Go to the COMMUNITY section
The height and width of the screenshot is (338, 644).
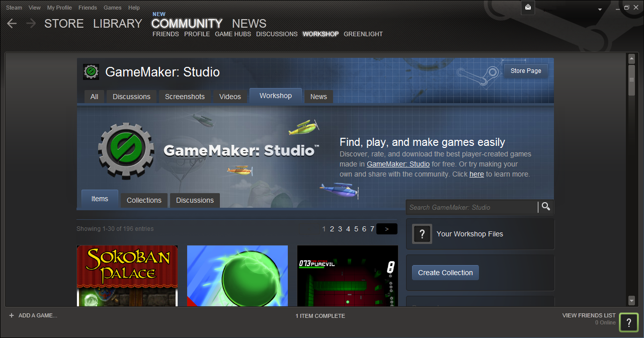tap(187, 24)
